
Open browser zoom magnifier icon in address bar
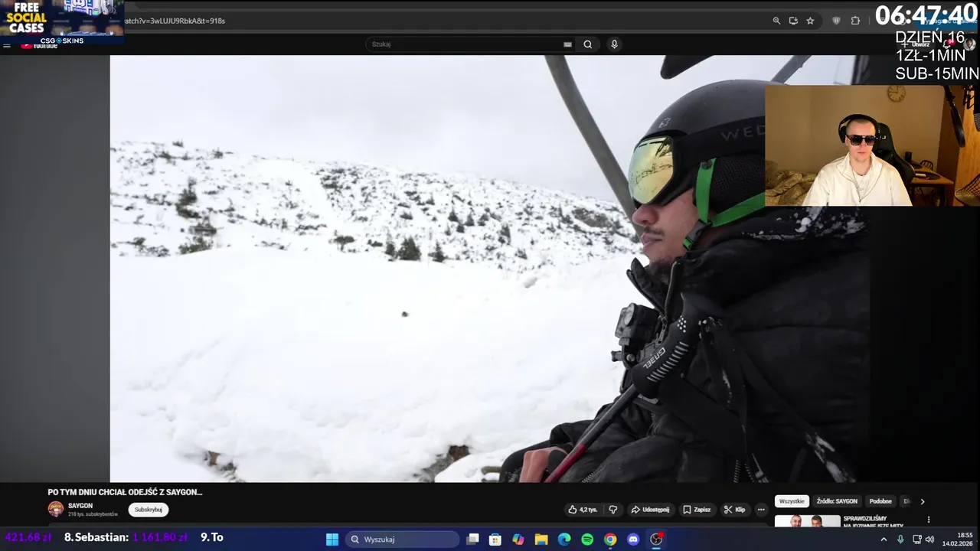(776, 21)
